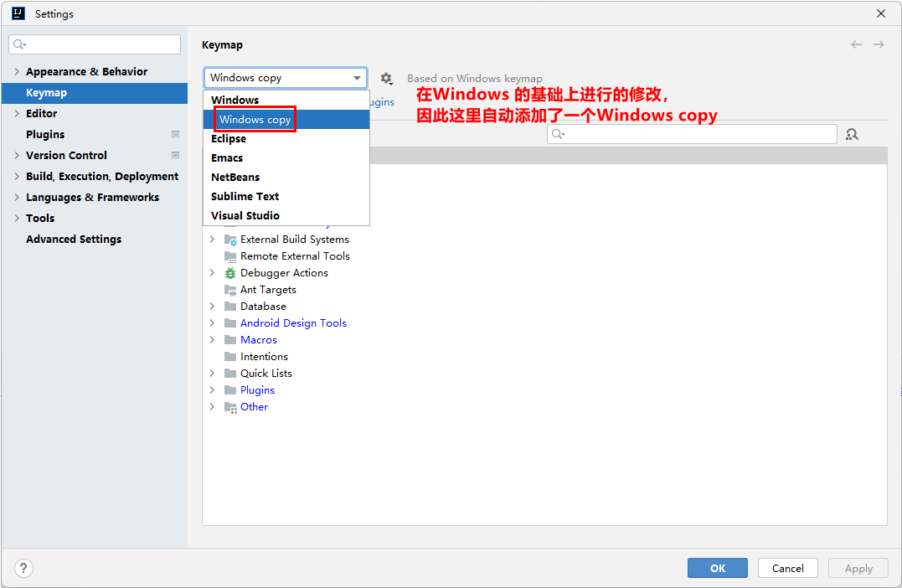Click the Plugins folder icon in tree
The height and width of the screenshot is (588, 902).
click(x=230, y=389)
